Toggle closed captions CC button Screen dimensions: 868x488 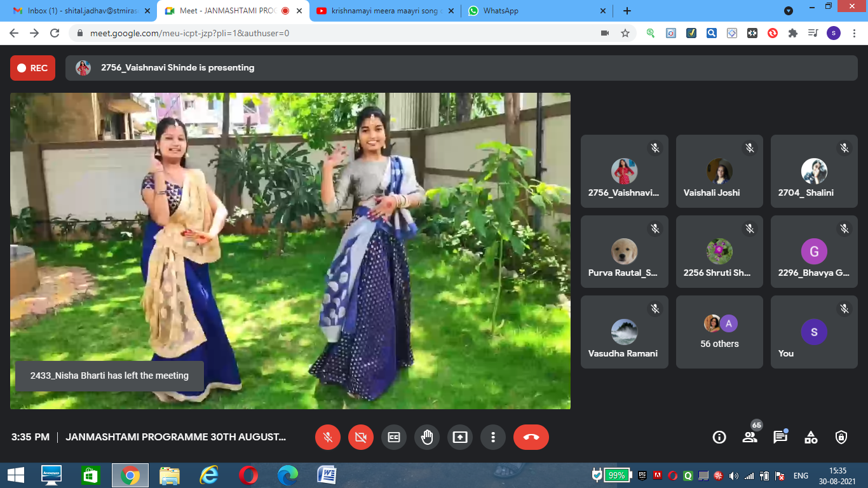point(394,437)
